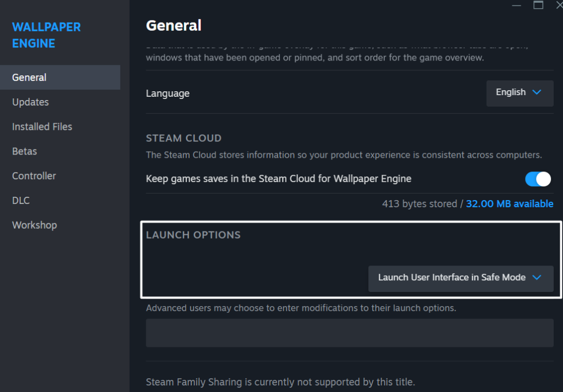Maximize the properties window
This screenshot has width=563, height=392.
[x=538, y=5]
